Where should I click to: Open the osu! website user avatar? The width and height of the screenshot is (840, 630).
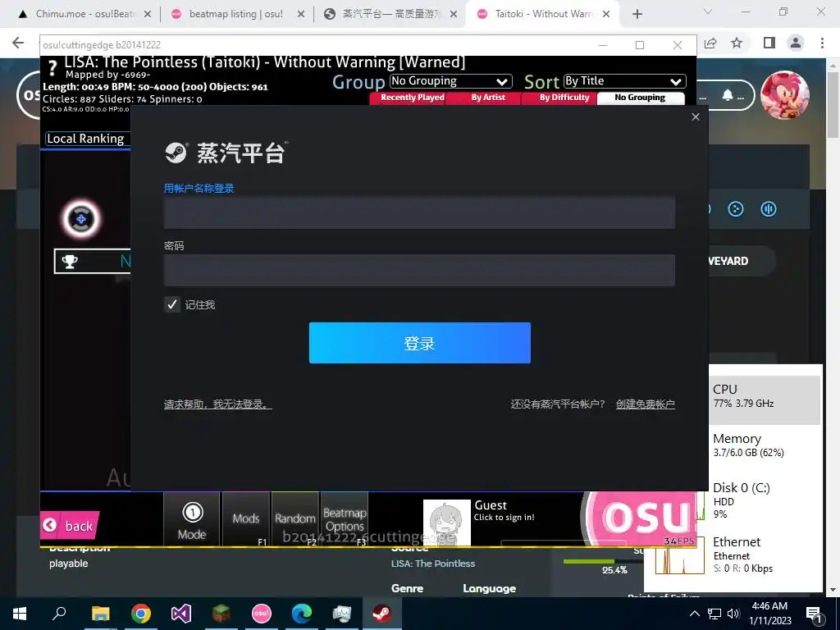click(x=785, y=95)
